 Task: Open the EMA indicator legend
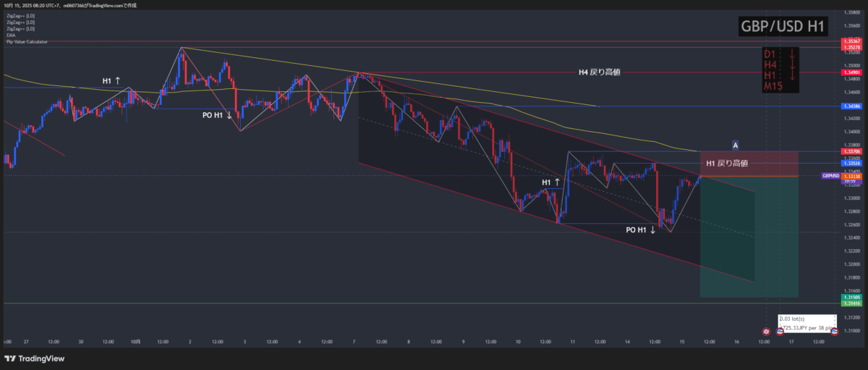coord(11,35)
